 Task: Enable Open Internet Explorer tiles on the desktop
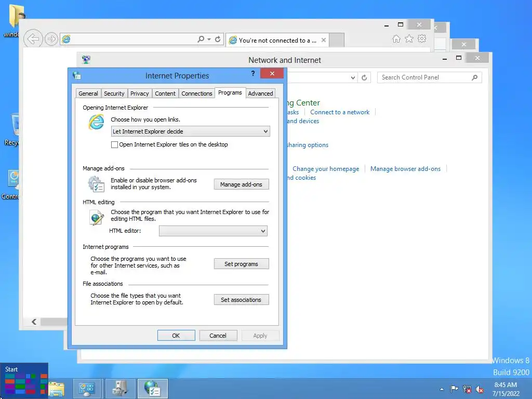tap(114, 144)
